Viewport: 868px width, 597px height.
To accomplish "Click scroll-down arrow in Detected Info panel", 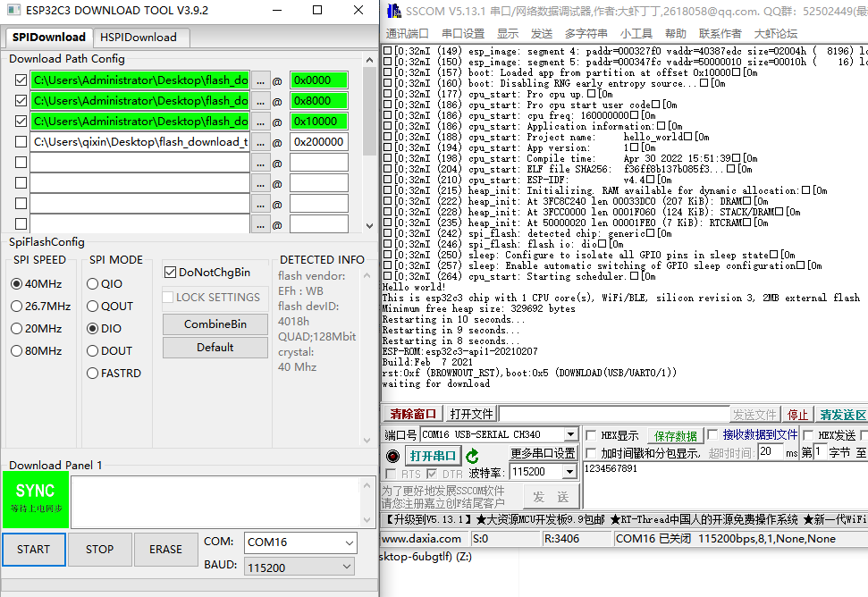I will coord(367,441).
